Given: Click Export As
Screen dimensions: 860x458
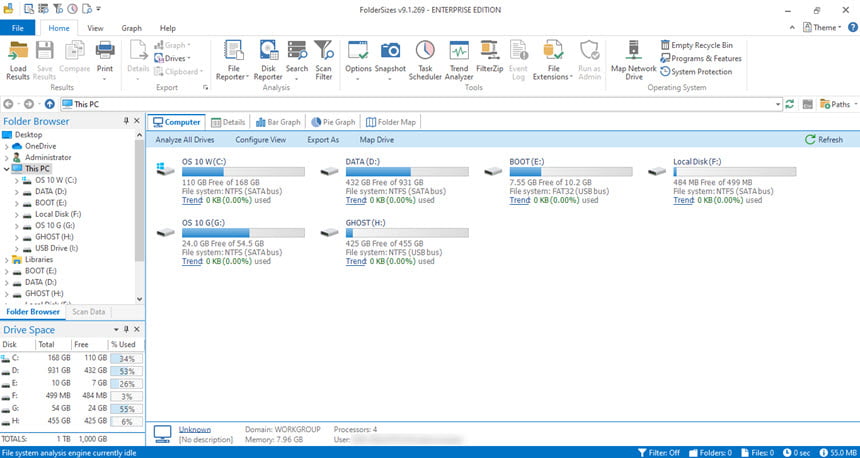Looking at the screenshot, I should [x=323, y=139].
